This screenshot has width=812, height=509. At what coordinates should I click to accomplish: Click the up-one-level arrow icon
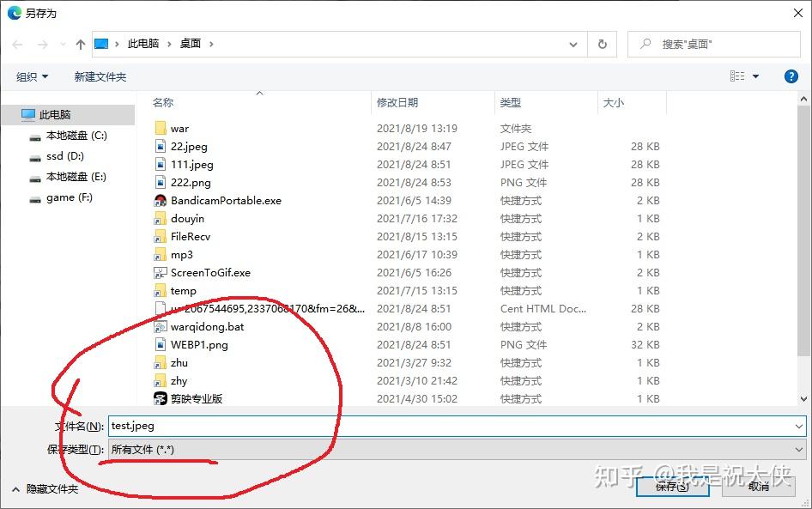80,44
